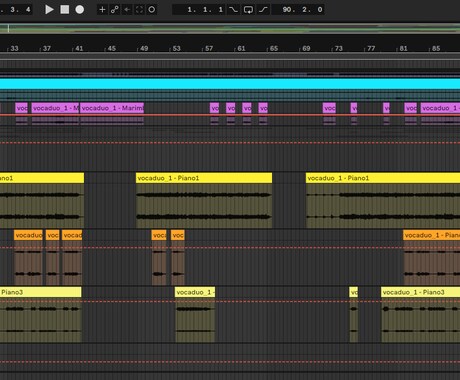460x380 pixels.
Task: Toggle the Punch-In switch
Action: (233, 10)
